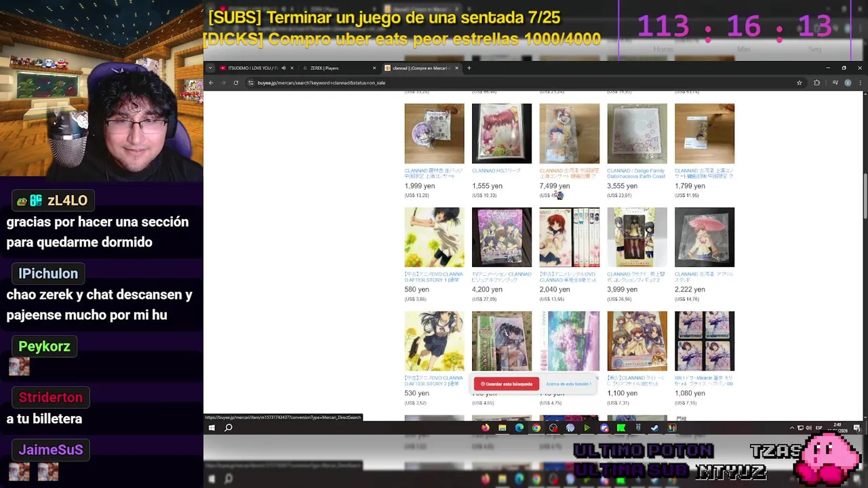Switch to ITSUDEMO I LOVE YOU tab
Screen dimensions: 868x488
click(x=253, y=68)
